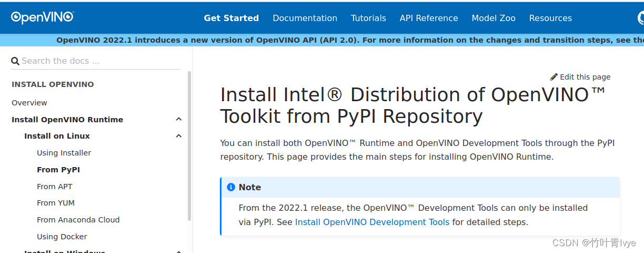Open the Tutorials tab
This screenshot has width=644, height=253.
(x=369, y=18)
